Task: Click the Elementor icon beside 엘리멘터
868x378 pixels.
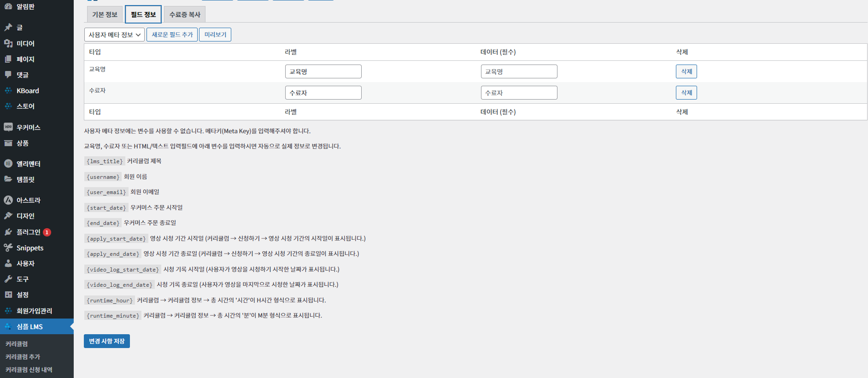Action: [8, 164]
